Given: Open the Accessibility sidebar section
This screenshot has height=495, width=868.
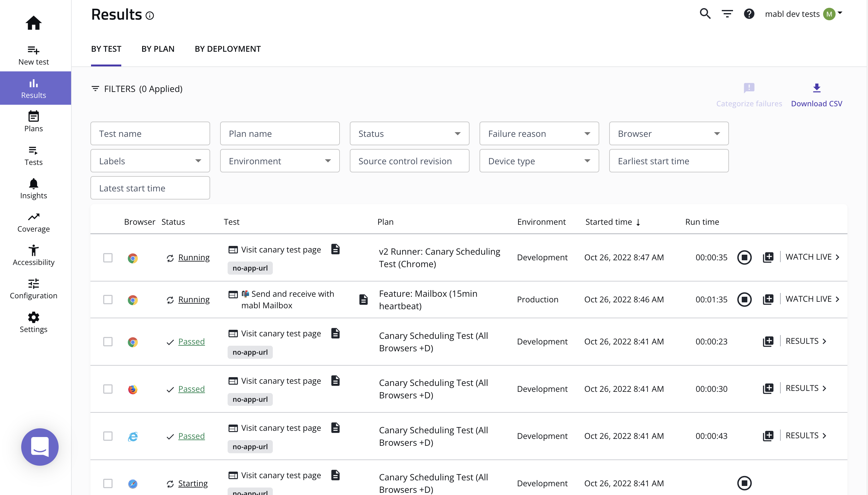Looking at the screenshot, I should tap(33, 255).
